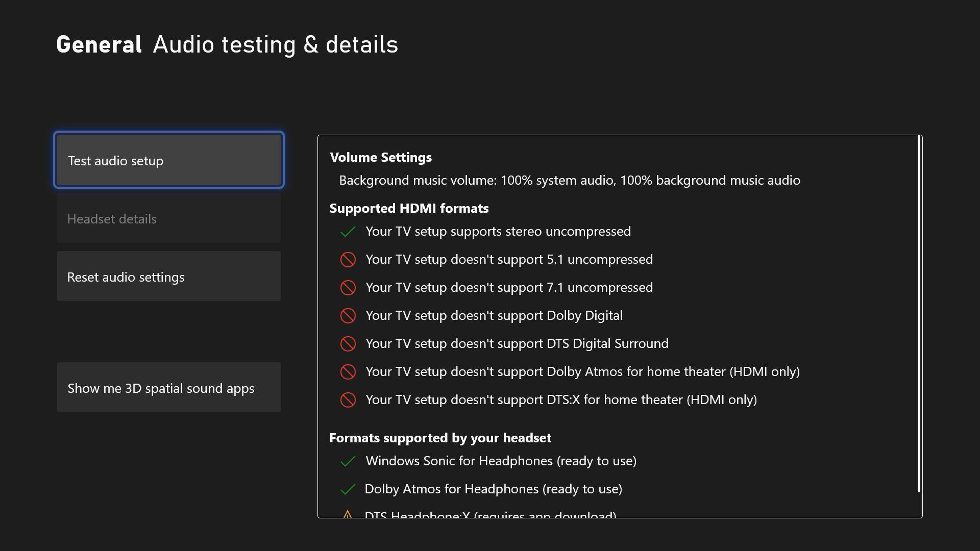Click General heading in page title
This screenshot has width=980, height=551.
(x=99, y=45)
